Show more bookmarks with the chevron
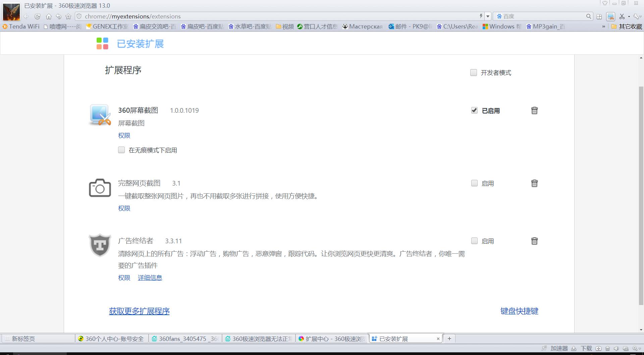The image size is (644, 355). coord(604,27)
